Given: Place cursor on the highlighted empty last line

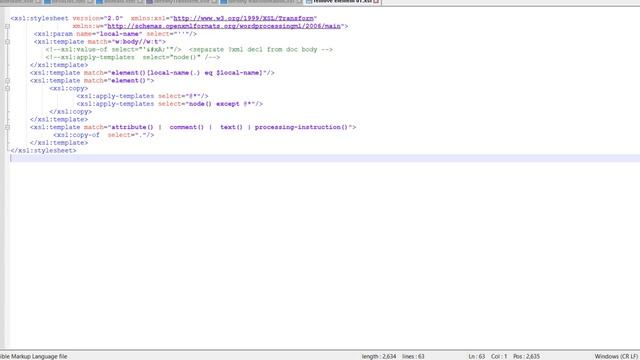Looking at the screenshot, I should tap(325, 158).
